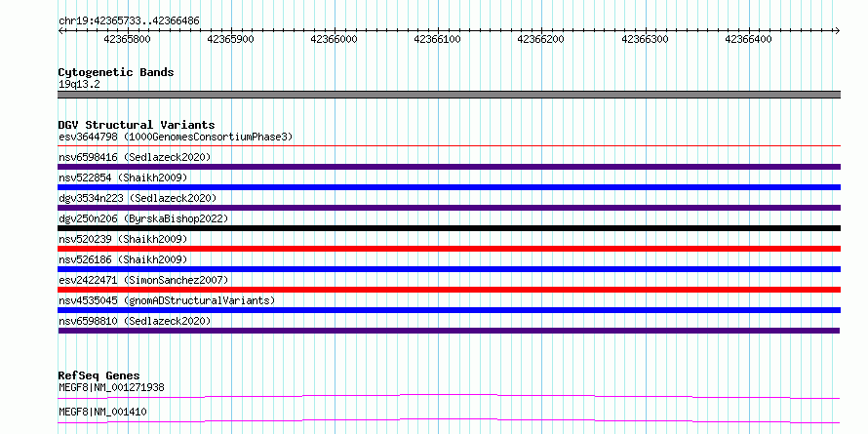This screenshot has height=434, width=868.
Task: Open the MEGF8|NM_001271938 transcript label
Action: 111,387
